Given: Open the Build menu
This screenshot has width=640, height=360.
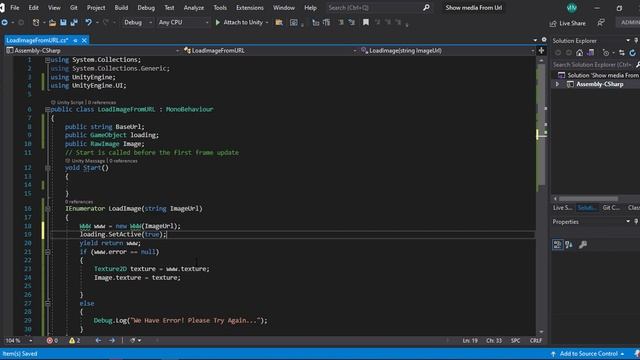Looking at the screenshot, I should [121, 8].
